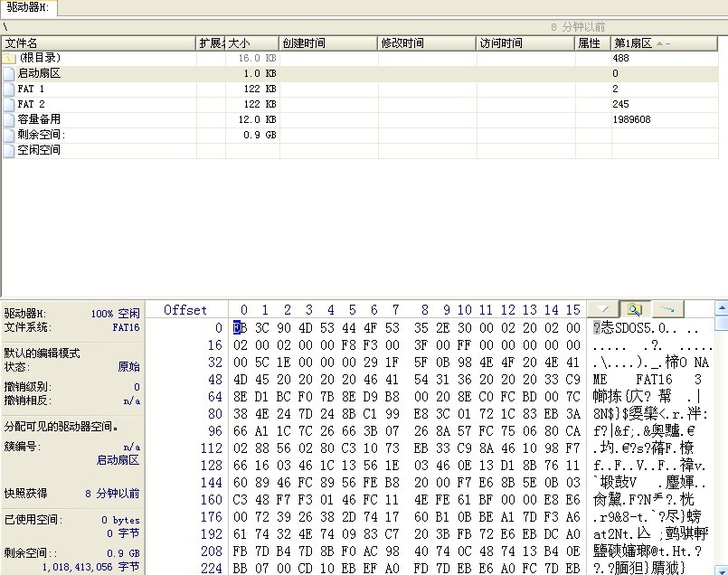Click the hex view scrollbar up arrow

pyautogui.click(x=720, y=308)
